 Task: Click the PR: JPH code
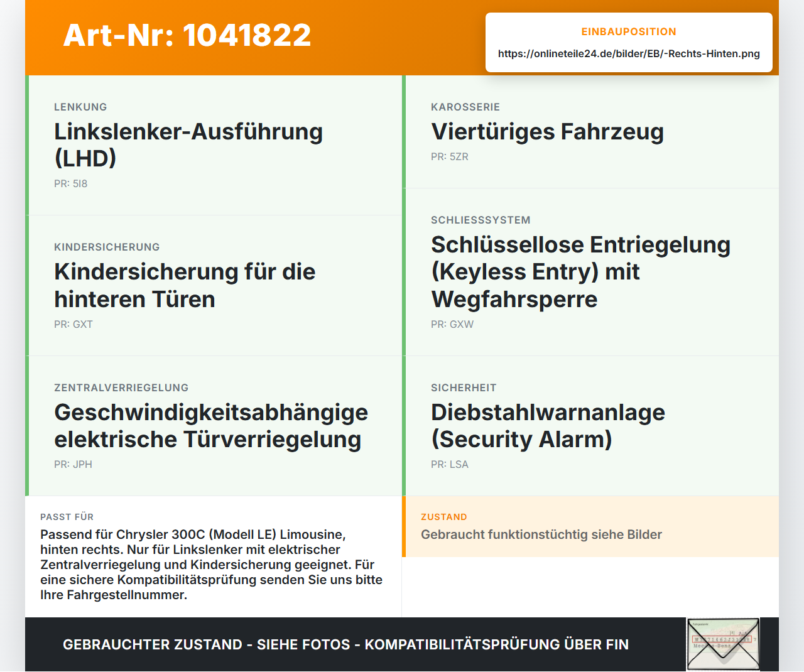pyautogui.click(x=73, y=464)
